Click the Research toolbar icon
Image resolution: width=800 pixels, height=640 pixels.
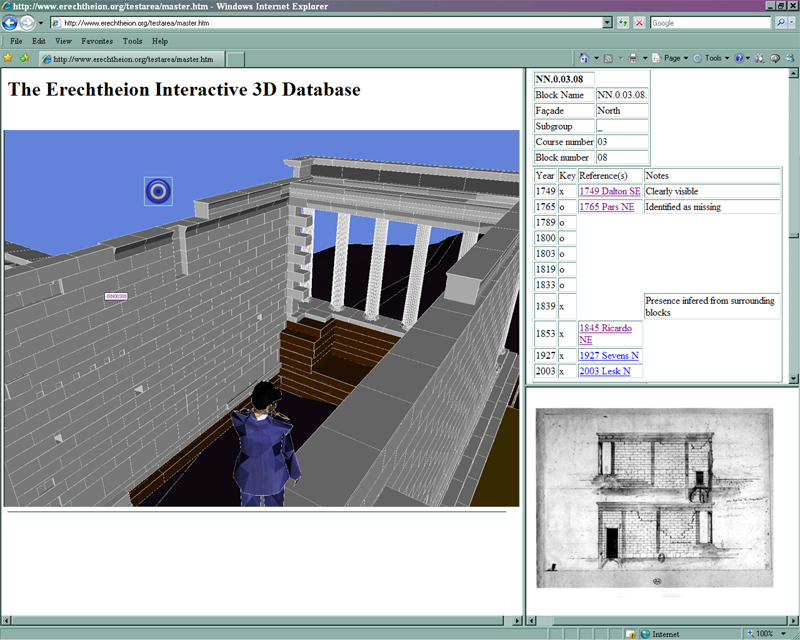point(760,58)
